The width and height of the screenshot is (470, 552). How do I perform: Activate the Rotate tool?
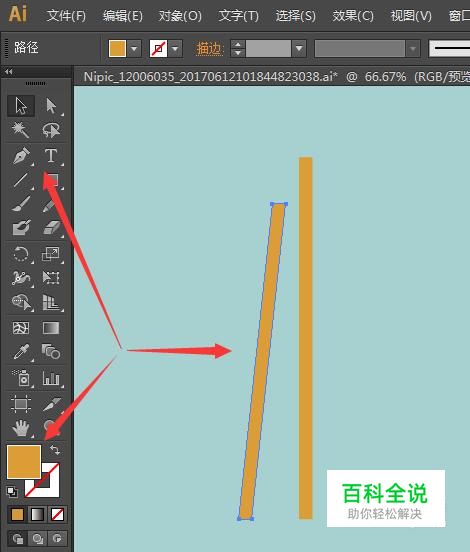21,254
